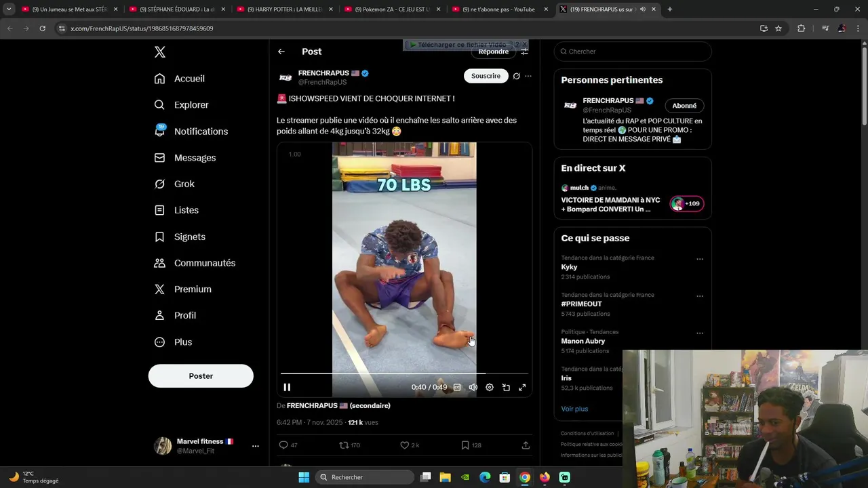Screen dimensions: 868x488
Task: Click the Grok explain icon beside Souscrire
Action: (x=516, y=76)
